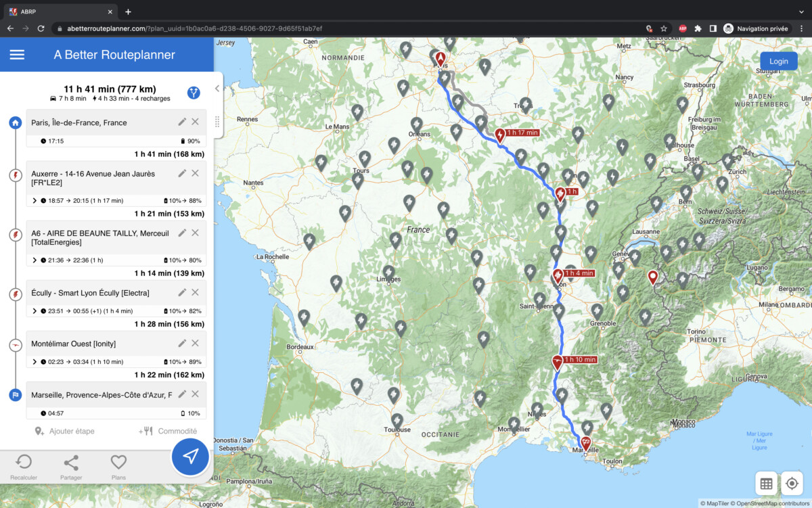Open the OpenStreetMap contributors link
The height and width of the screenshot is (508, 812).
coord(769,503)
